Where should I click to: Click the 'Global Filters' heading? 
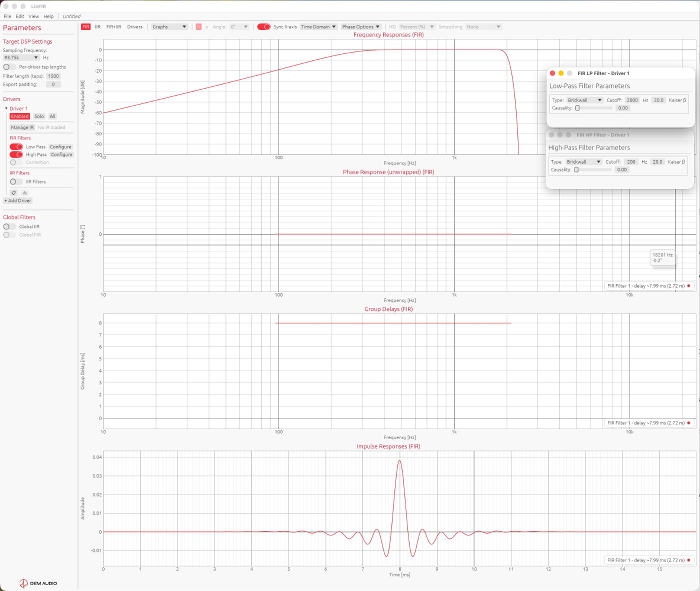[x=19, y=217]
